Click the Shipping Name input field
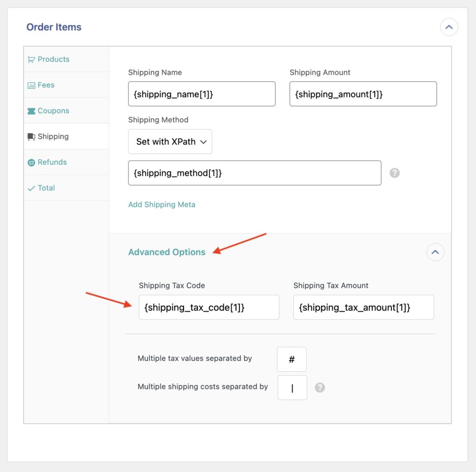The width and height of the screenshot is (476, 472). [x=202, y=94]
